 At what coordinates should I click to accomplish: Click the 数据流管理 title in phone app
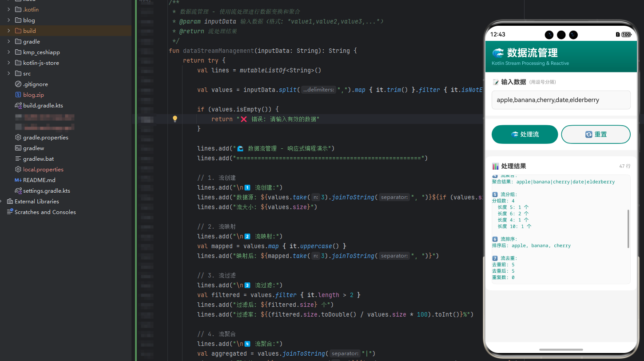533,53
